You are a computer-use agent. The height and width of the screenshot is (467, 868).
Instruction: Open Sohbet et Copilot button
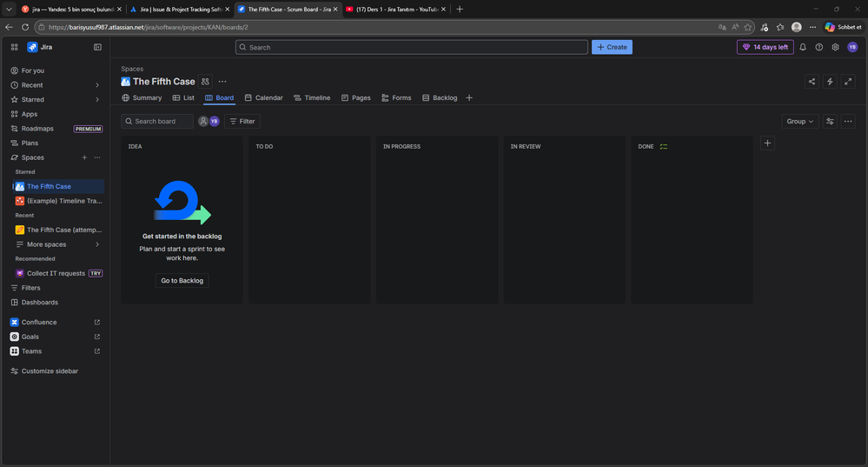tap(843, 27)
